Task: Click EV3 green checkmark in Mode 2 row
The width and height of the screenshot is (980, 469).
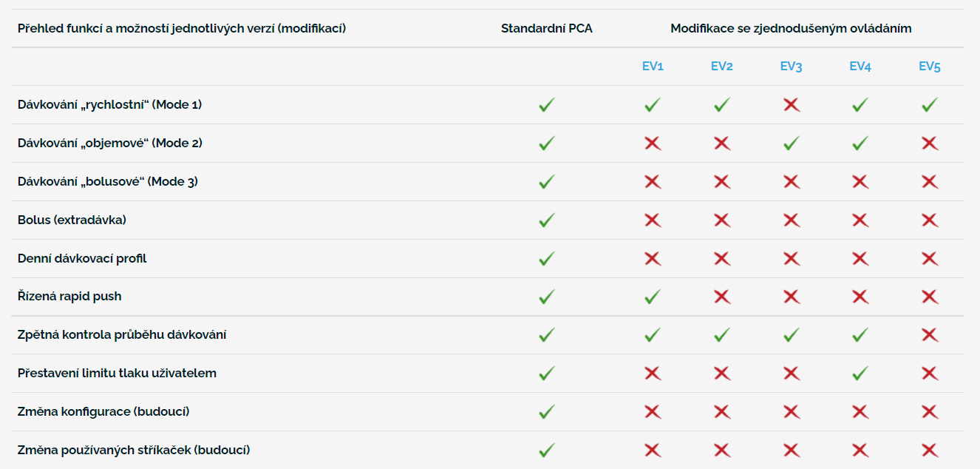Action: tap(791, 144)
